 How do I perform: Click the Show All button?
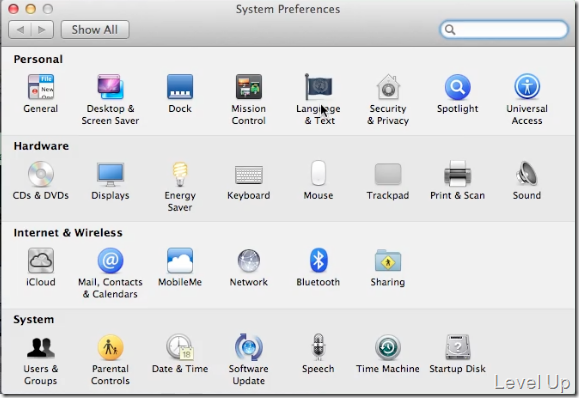click(x=95, y=30)
